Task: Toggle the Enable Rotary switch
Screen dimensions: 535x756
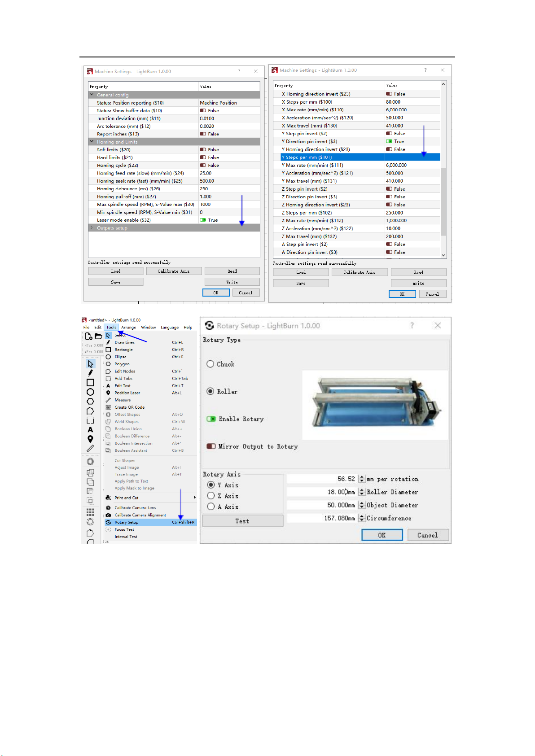Action: click(211, 419)
